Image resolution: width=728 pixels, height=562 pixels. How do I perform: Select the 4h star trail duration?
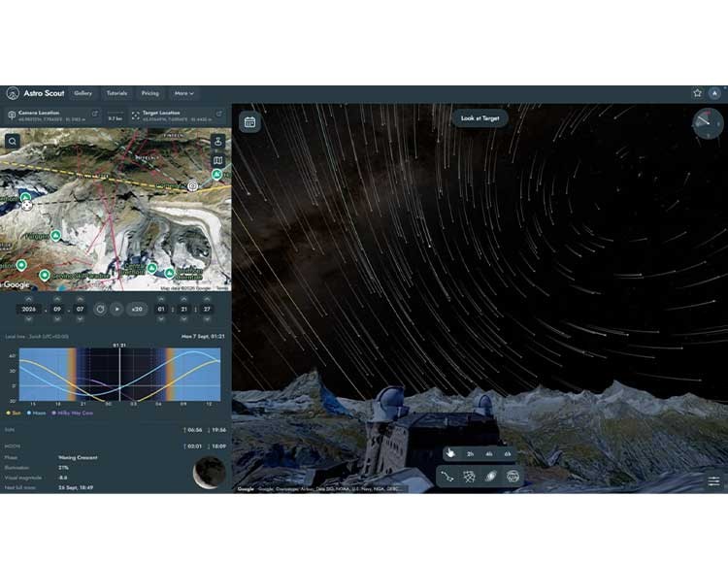click(489, 454)
